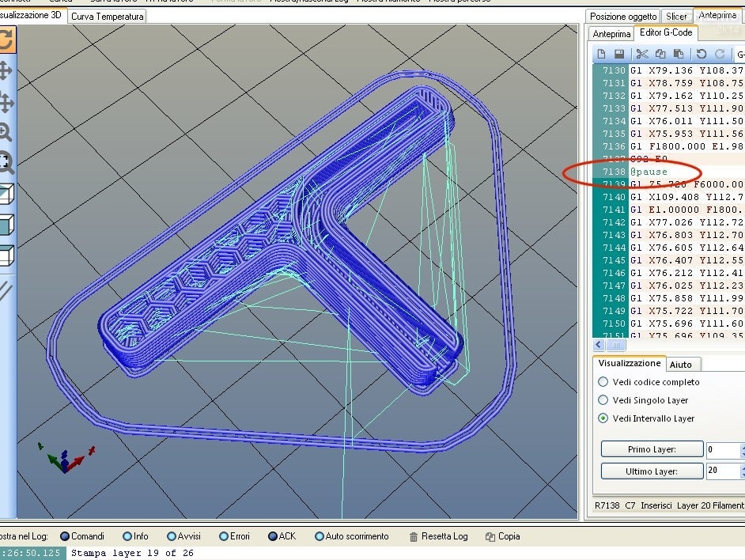The width and height of the screenshot is (745, 560).
Task: Enable 'Auto scorrimento' in log bar
Action: (320, 536)
